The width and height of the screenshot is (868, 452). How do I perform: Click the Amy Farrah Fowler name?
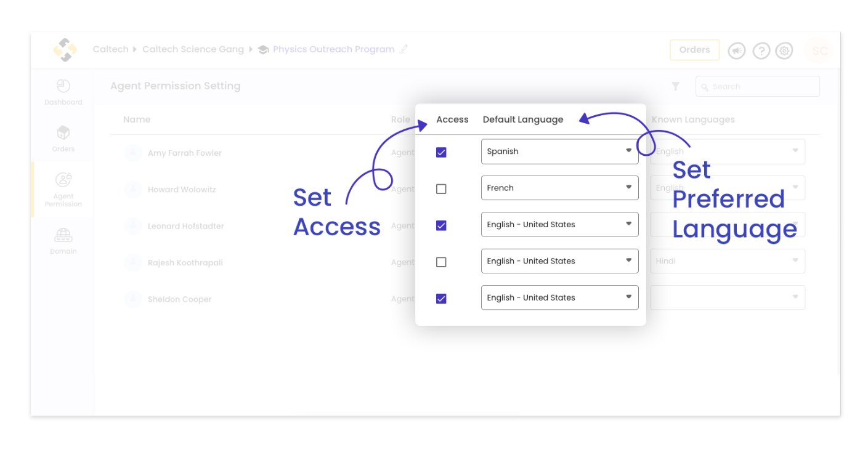coord(185,153)
